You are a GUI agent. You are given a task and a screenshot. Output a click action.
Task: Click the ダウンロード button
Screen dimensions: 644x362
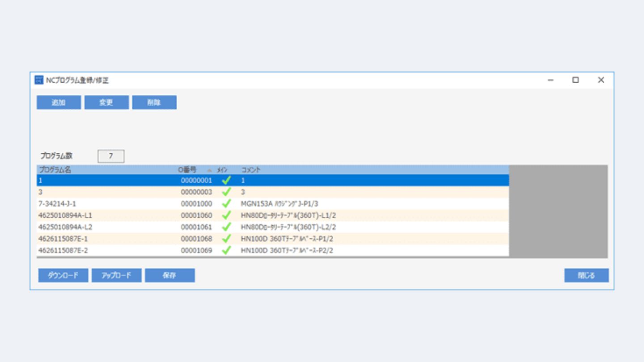click(x=63, y=275)
